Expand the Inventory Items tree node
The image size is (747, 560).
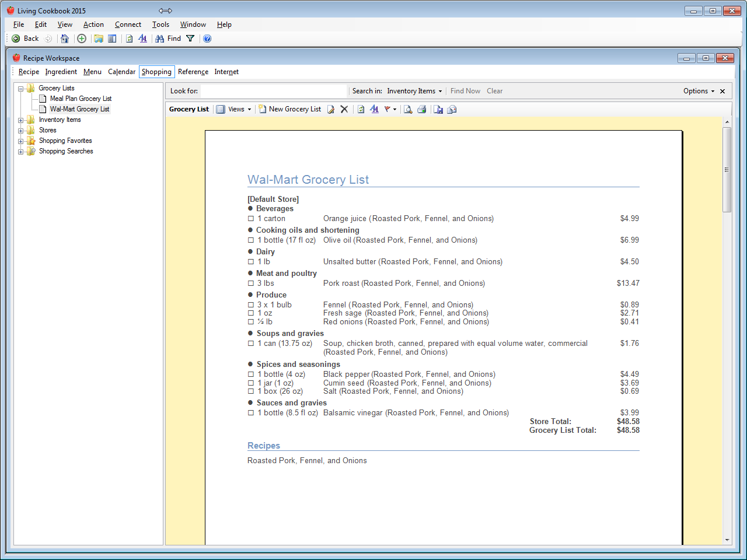point(20,120)
